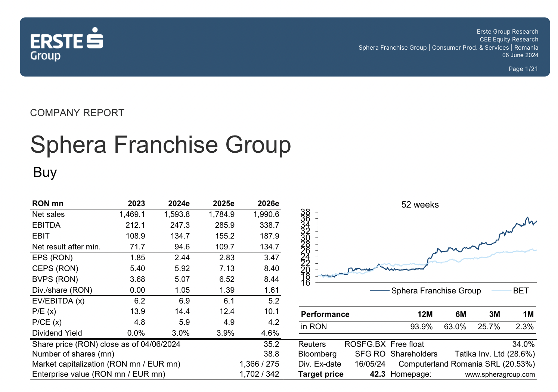Screen dimensions: 558x392
Task: Click Free float value '34.0%'
Action: coord(523,344)
